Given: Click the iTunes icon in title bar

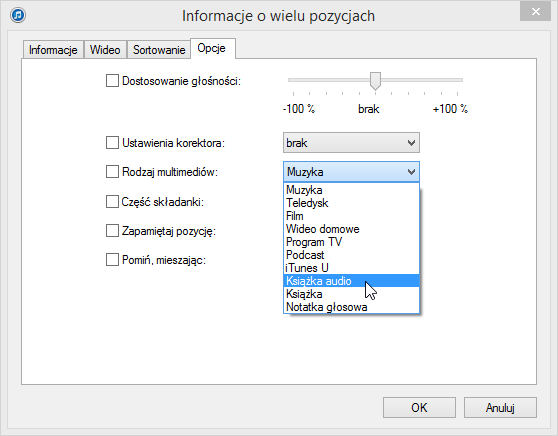Looking at the screenshot, I should (x=18, y=15).
